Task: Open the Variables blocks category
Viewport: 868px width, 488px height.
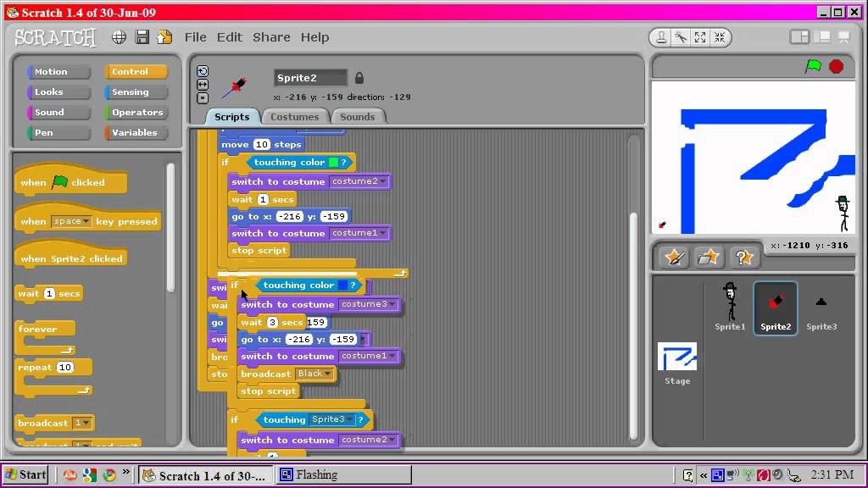Action: [x=136, y=133]
